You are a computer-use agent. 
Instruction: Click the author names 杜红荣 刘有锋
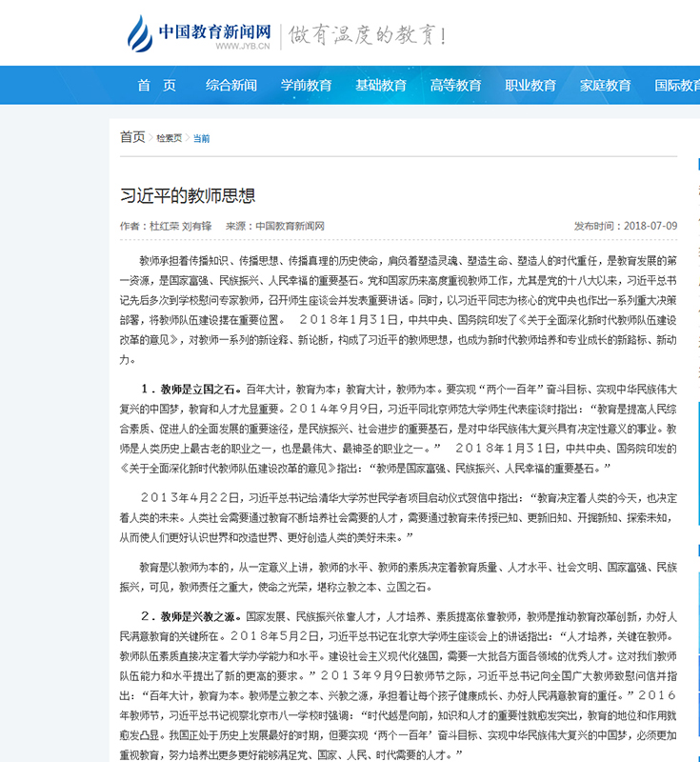pos(181,227)
